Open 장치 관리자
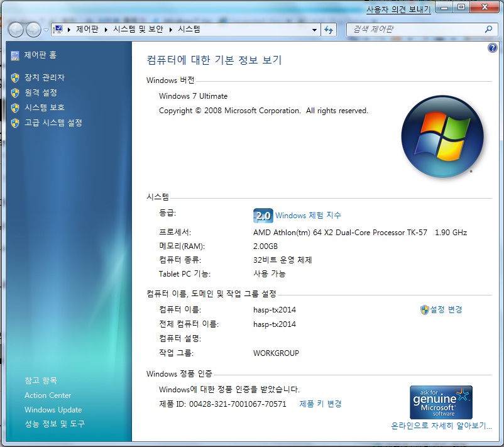Screen dimensions: 504x447 (45, 77)
